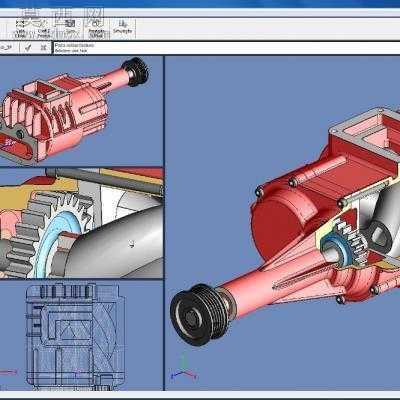
Task: Click the first toolbar button with dashed-box icon
Action: pyautogui.click(x=20, y=28)
